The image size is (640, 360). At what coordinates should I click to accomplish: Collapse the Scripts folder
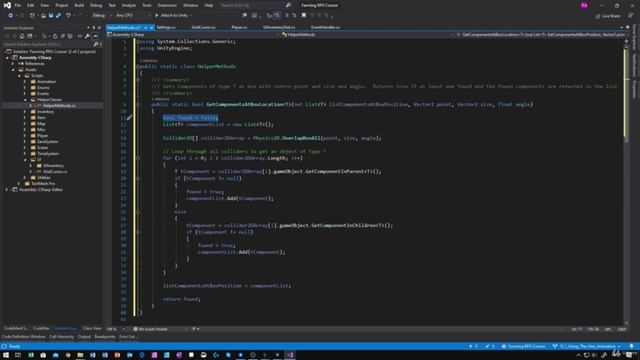[19, 76]
